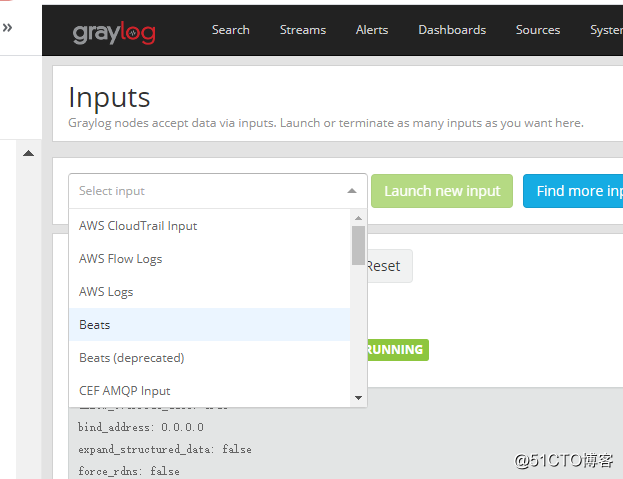Click dropdown list scrollbar up arrow
The image size is (623, 479).
[x=358, y=218]
